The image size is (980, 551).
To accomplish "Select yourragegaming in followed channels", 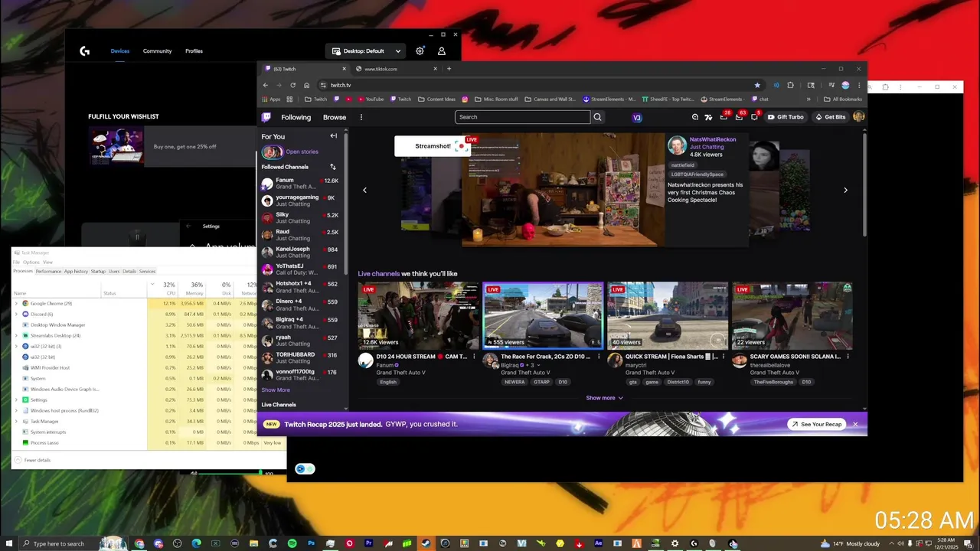I will coord(300,201).
